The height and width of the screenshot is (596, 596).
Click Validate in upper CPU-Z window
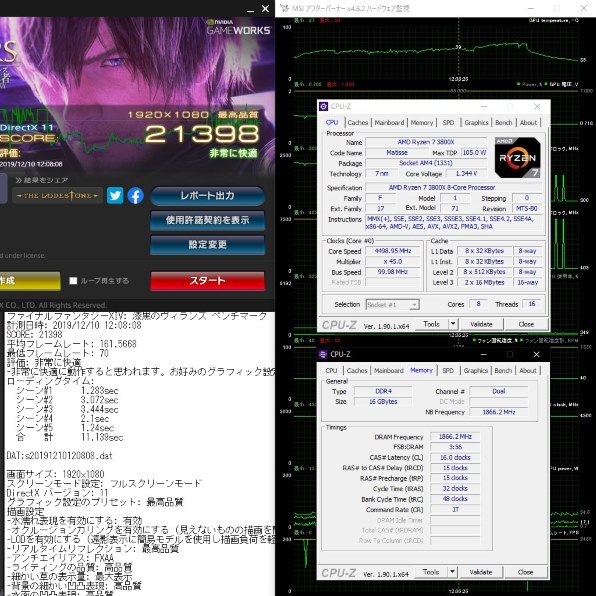pyautogui.click(x=481, y=324)
